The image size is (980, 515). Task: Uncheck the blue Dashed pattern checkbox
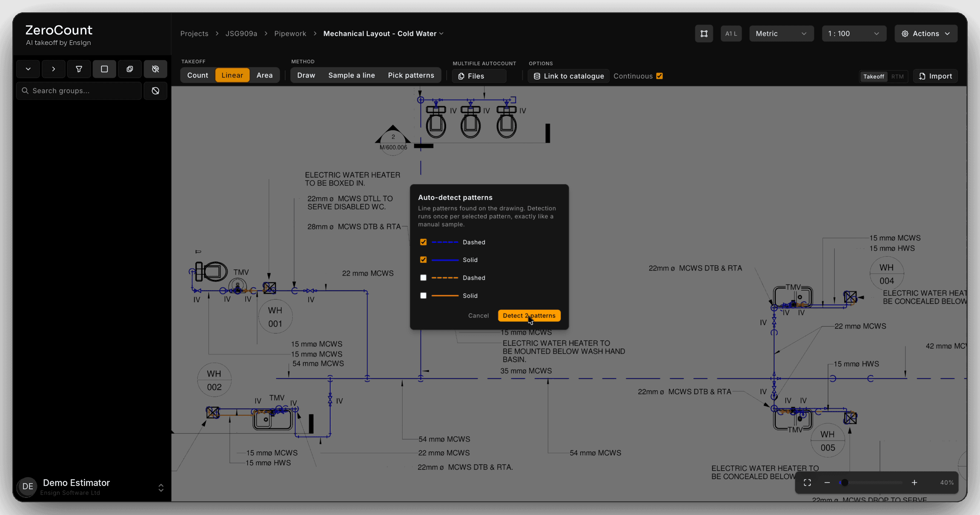[x=423, y=242]
